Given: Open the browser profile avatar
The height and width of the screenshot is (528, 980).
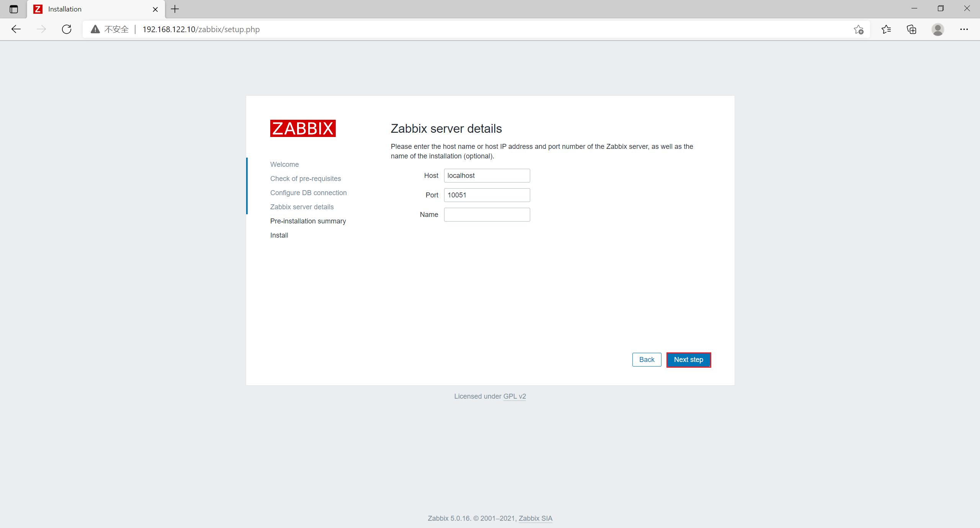Looking at the screenshot, I should [x=938, y=29].
